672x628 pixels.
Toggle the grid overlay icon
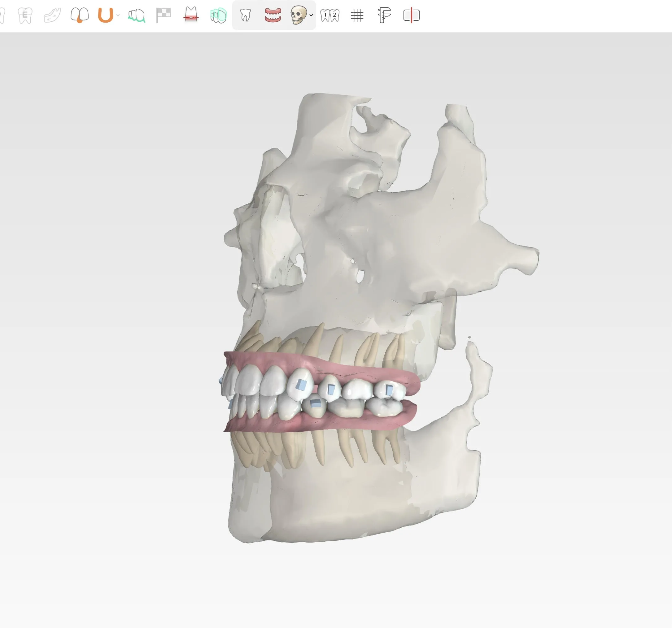pos(357,15)
